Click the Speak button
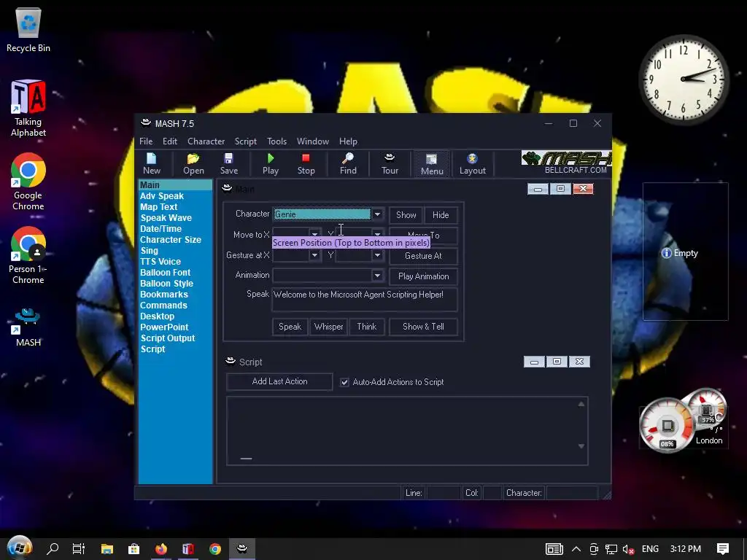The image size is (747, 560). click(x=290, y=327)
